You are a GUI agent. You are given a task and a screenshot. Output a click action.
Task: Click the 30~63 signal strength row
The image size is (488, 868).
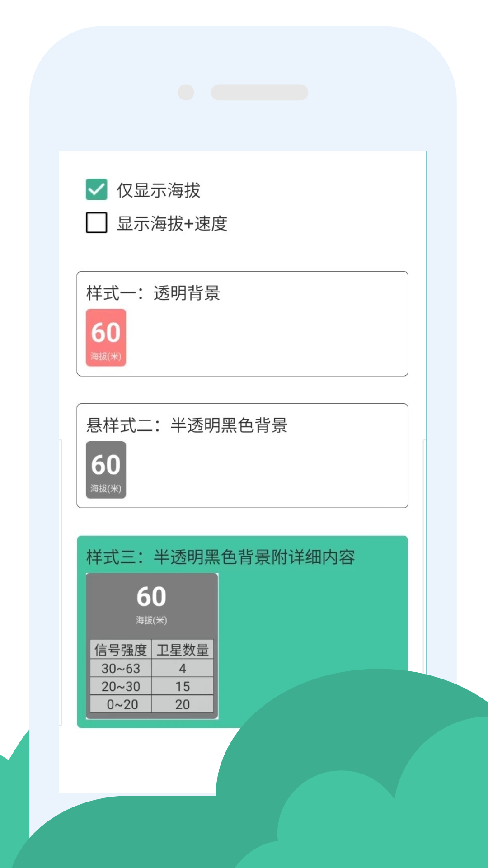[x=121, y=668]
